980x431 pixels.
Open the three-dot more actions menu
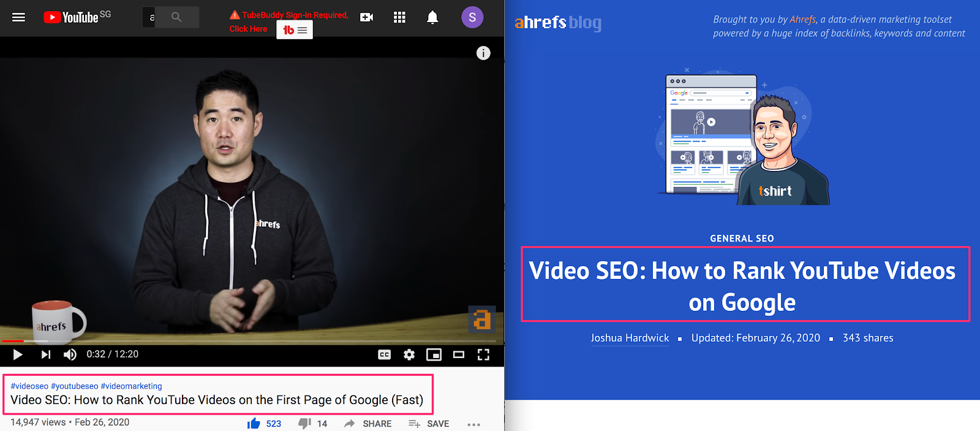tap(473, 424)
